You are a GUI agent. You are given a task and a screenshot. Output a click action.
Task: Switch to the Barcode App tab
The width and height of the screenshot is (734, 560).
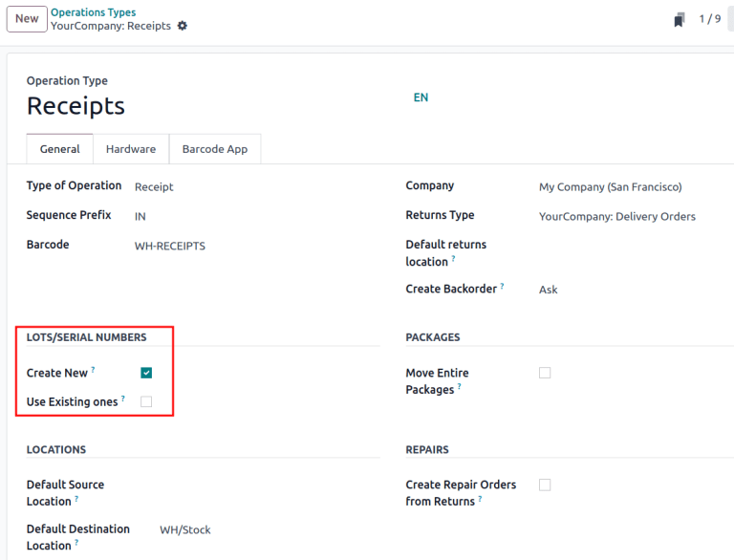coord(214,149)
